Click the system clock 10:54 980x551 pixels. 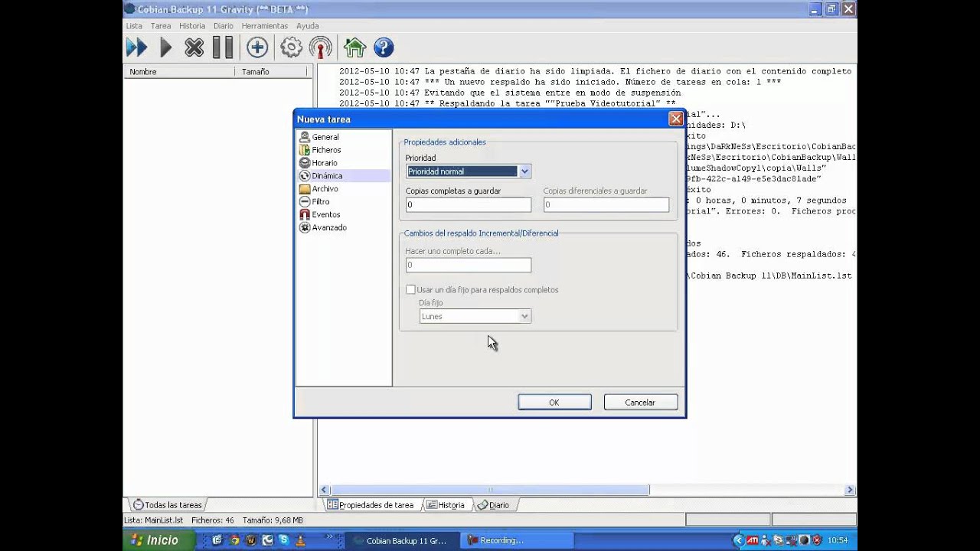coord(838,540)
